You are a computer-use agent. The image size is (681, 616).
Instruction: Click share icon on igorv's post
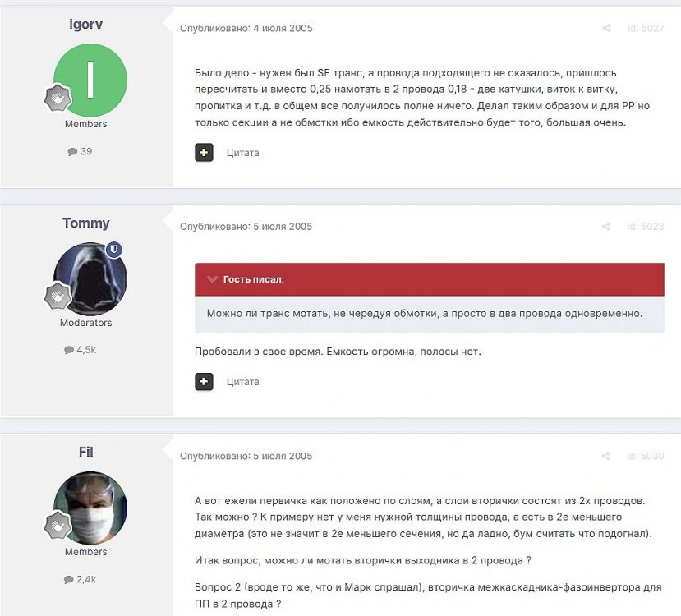pyautogui.click(x=606, y=28)
